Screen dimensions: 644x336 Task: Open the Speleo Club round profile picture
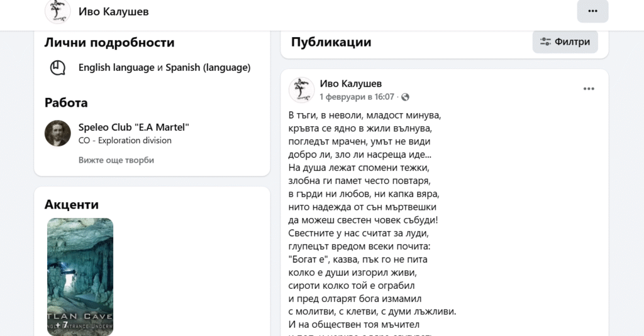tap(58, 133)
